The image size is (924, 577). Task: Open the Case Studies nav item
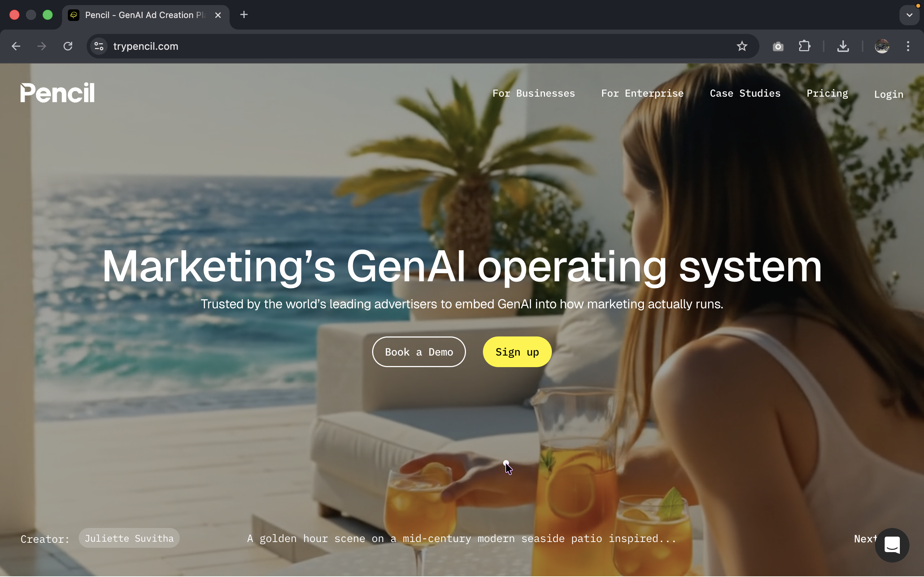click(x=745, y=93)
